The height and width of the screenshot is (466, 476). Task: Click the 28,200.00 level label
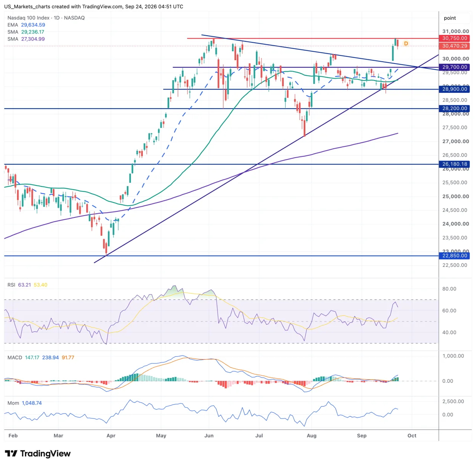tap(454, 109)
